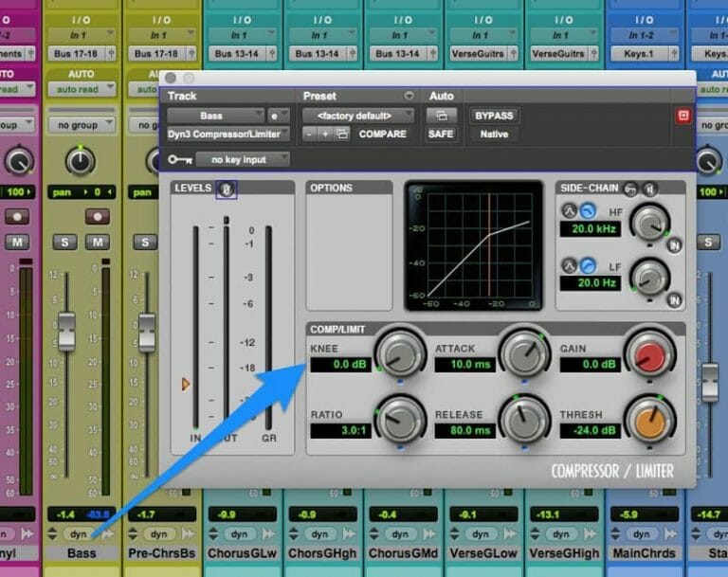The height and width of the screenshot is (577, 728).
Task: Click the Pre-ChrsBs track volume fader
Action: (x=147, y=332)
